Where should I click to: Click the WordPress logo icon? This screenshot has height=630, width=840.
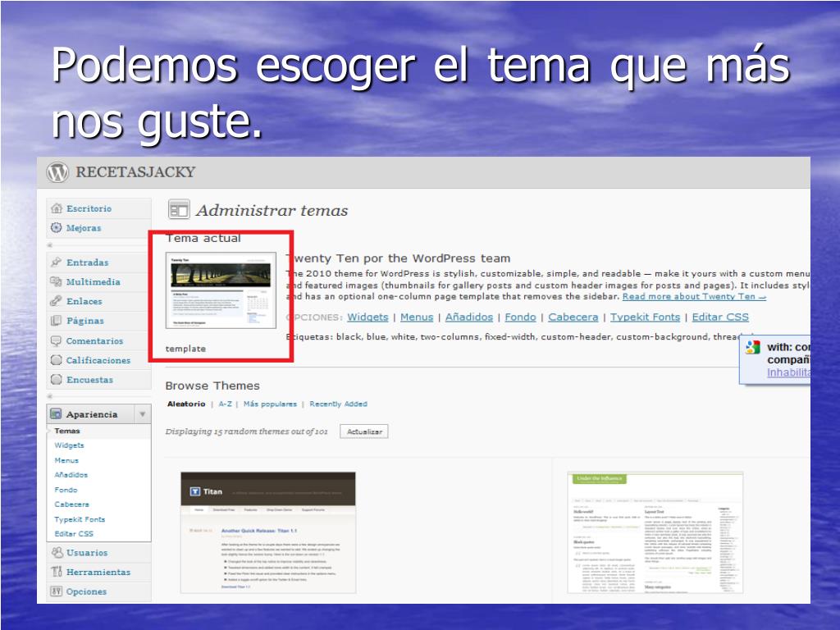(57, 172)
